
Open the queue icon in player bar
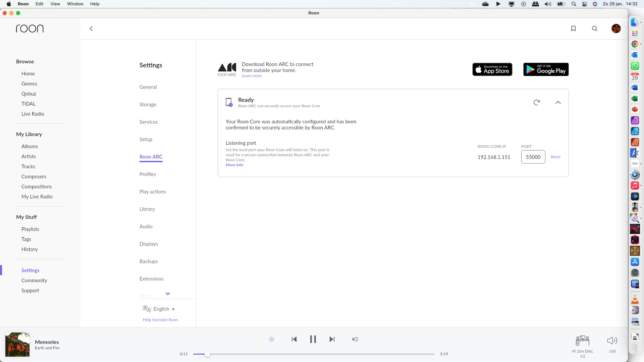pyautogui.click(x=355, y=339)
